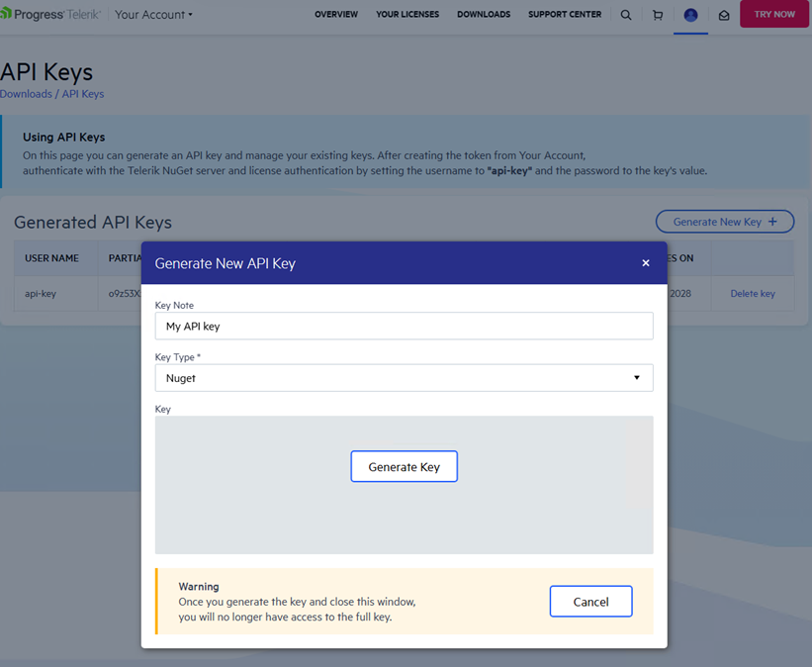
Task: Open the SUPPORT CENTER menu item
Action: tap(564, 14)
